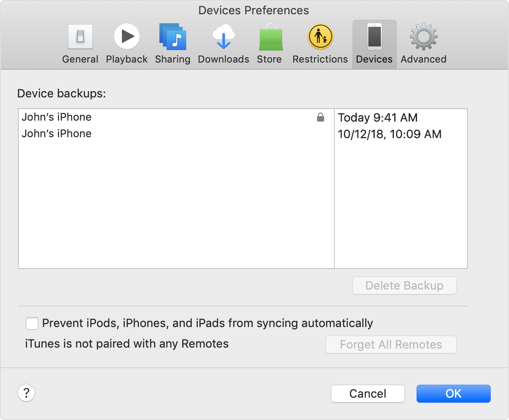The image size is (509, 420).
Task: Click the Today 9:41 AM timestamp
Action: [378, 118]
